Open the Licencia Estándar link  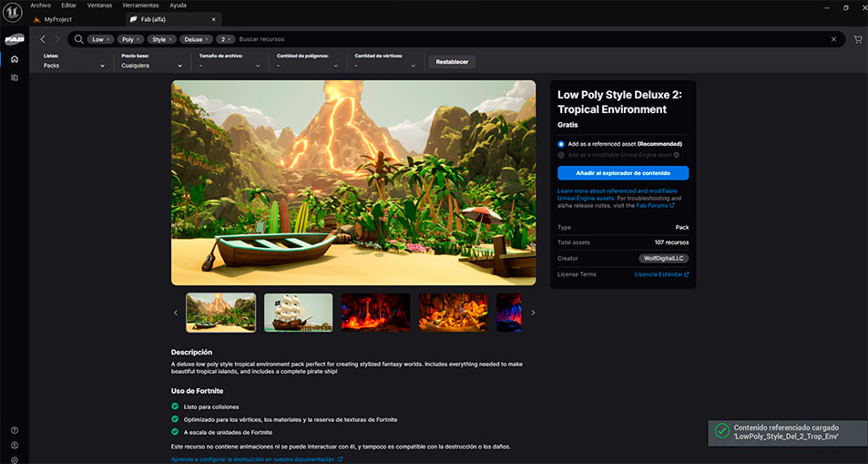661,274
